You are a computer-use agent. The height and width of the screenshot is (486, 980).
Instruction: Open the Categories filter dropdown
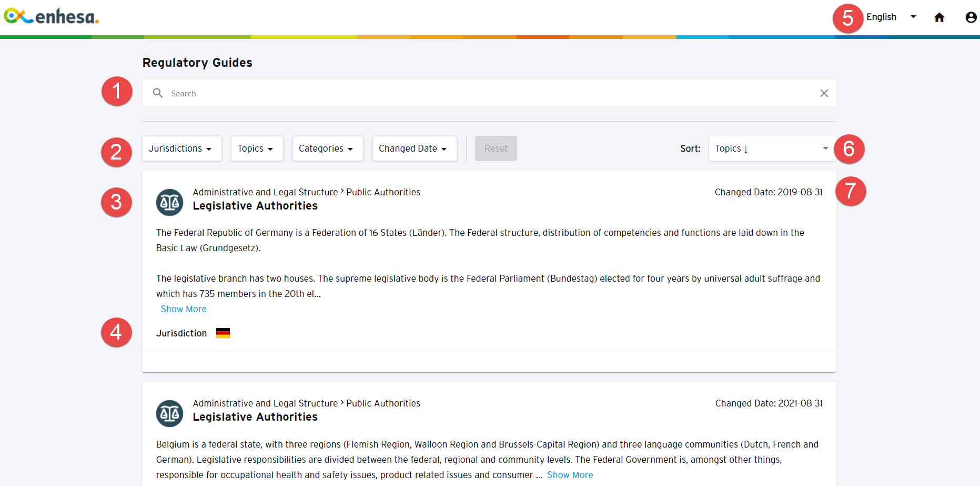tap(327, 148)
